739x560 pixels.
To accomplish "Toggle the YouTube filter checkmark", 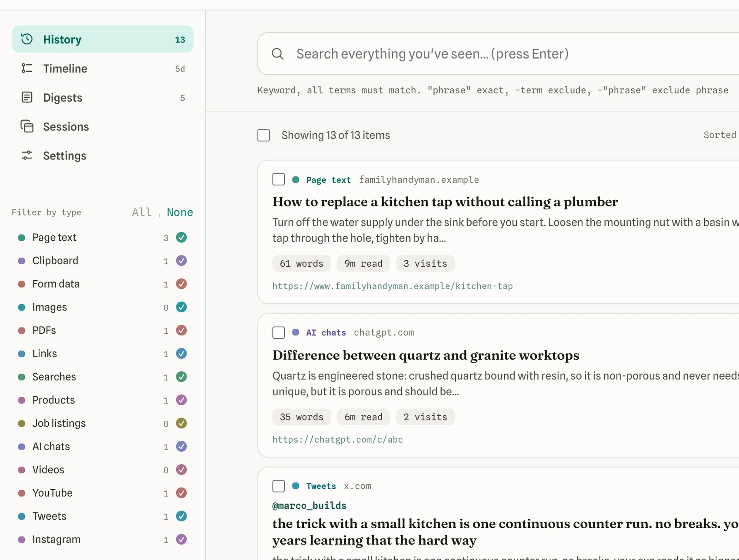I will [x=181, y=493].
